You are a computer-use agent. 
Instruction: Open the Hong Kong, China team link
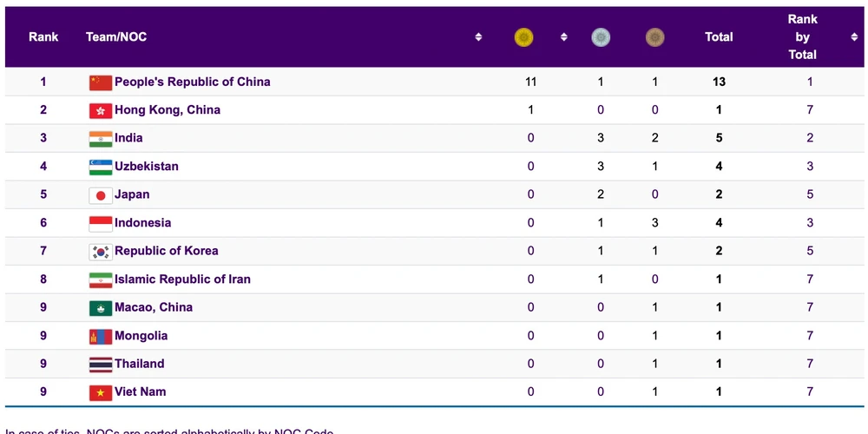click(168, 110)
